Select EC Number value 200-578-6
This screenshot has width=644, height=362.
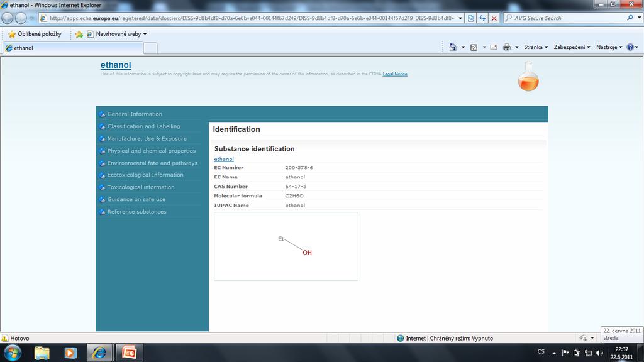tap(299, 167)
